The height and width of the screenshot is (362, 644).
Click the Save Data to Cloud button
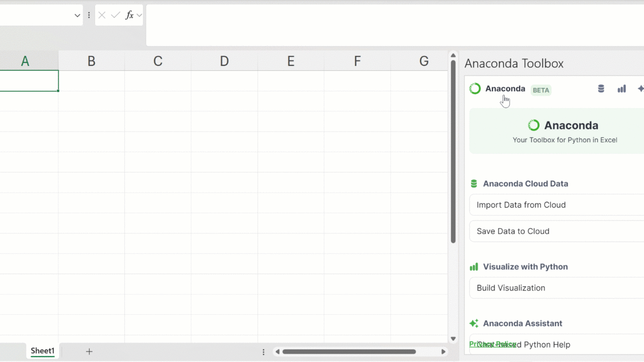click(556, 231)
